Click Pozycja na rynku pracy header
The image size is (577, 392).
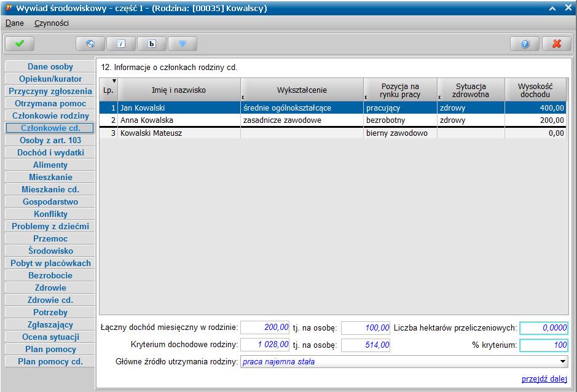click(x=400, y=90)
